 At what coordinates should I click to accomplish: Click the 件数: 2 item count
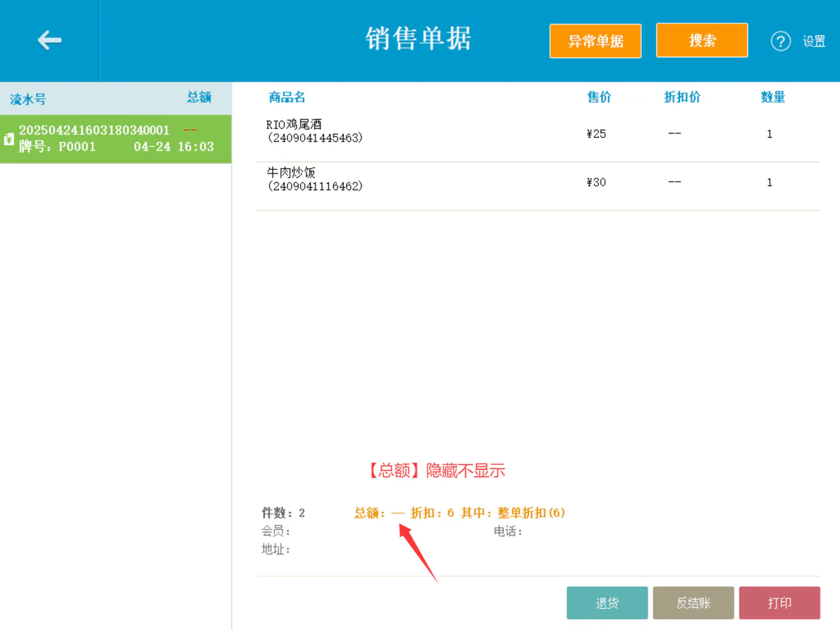[x=283, y=513]
